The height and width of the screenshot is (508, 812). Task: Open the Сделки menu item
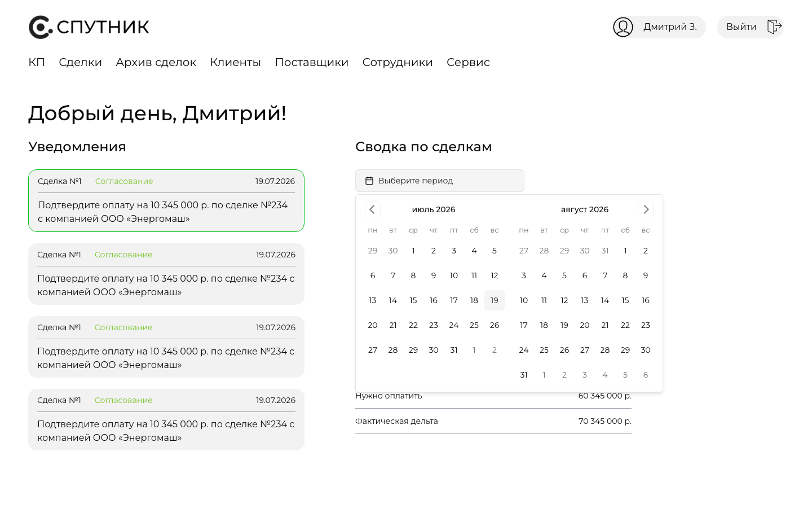81,62
